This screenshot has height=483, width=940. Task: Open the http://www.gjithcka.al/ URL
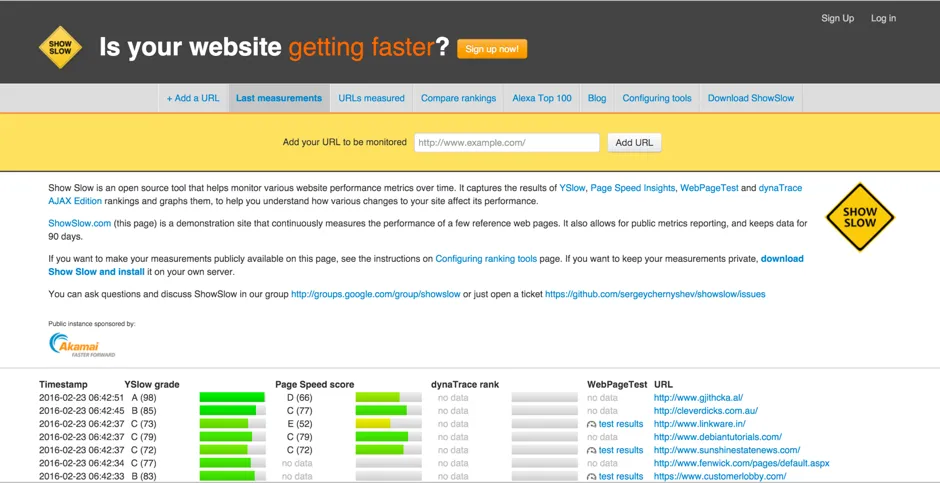[x=698, y=398]
